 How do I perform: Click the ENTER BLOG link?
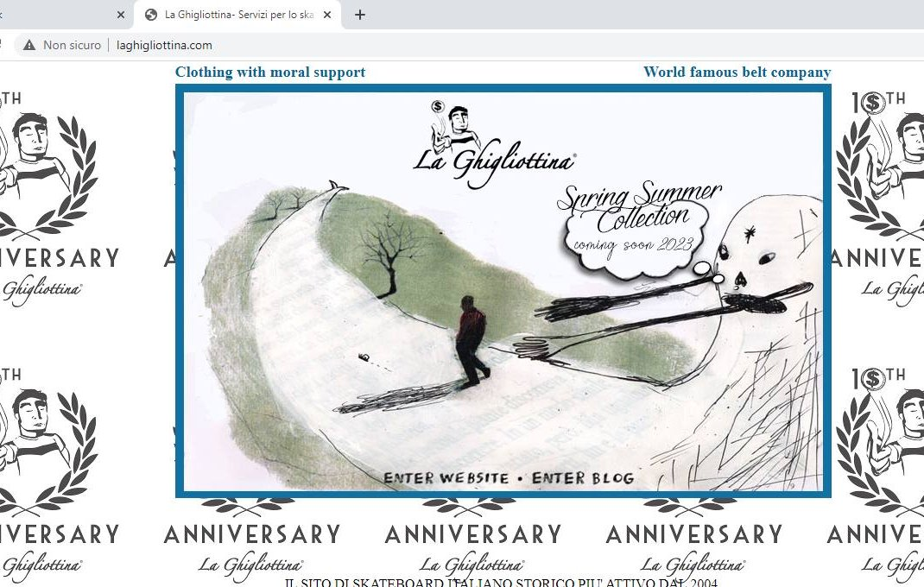tap(583, 478)
